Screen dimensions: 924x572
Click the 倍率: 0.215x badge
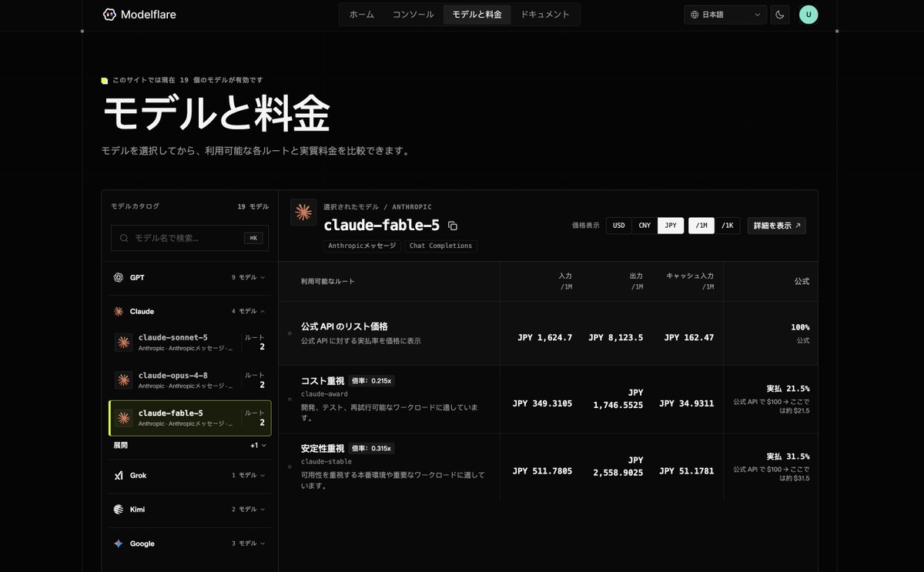(x=371, y=380)
